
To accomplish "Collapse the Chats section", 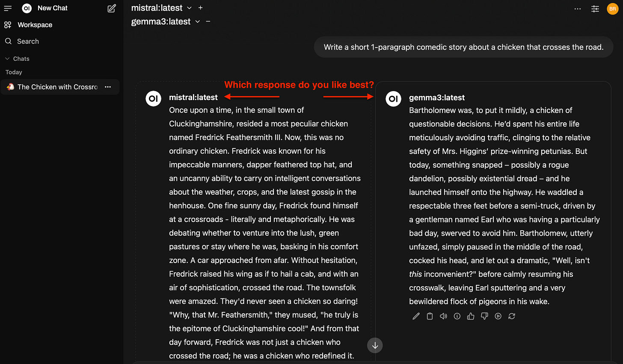I will click(17, 59).
